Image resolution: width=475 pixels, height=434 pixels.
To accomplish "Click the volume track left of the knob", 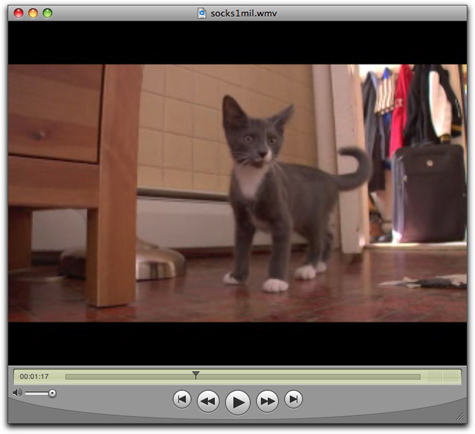I will tap(37, 394).
